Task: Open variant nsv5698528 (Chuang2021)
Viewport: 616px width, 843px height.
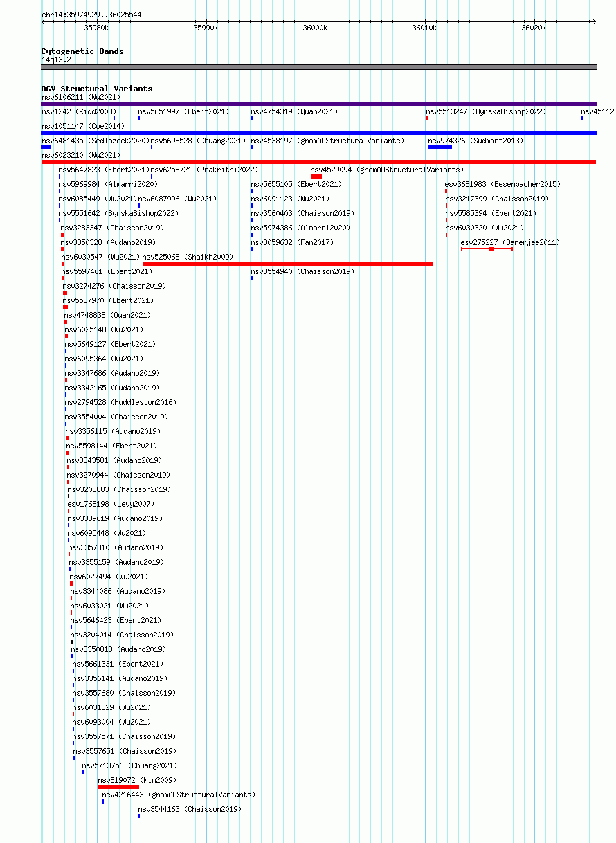Action: 198,140
